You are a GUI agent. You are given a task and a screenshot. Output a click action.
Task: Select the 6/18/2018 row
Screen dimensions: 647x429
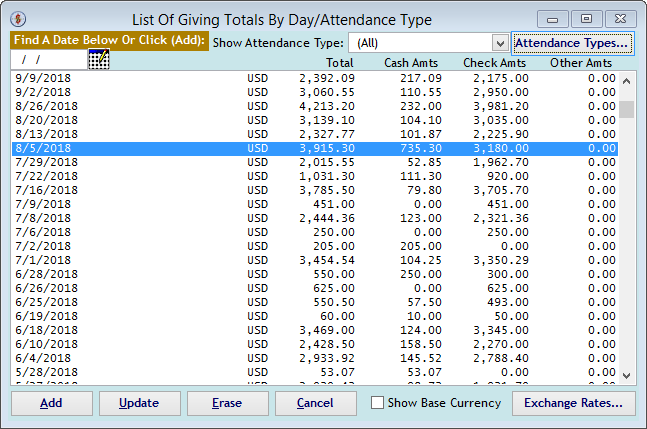tap(314, 331)
